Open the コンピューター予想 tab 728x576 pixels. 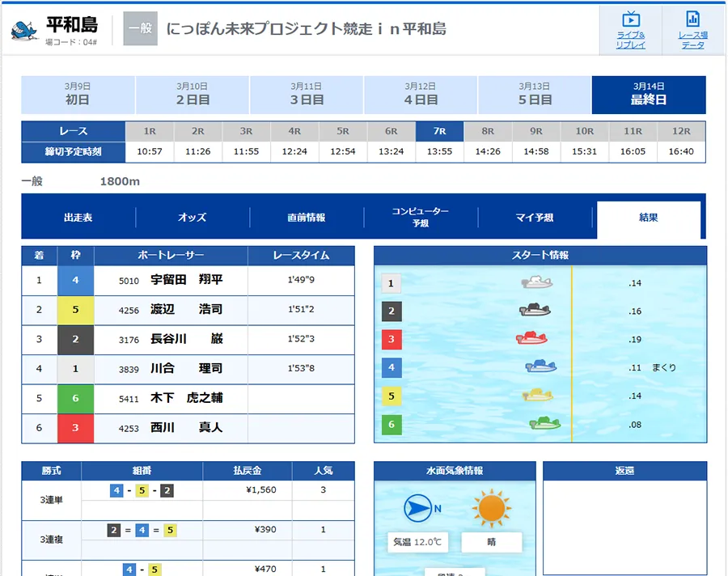tap(421, 218)
